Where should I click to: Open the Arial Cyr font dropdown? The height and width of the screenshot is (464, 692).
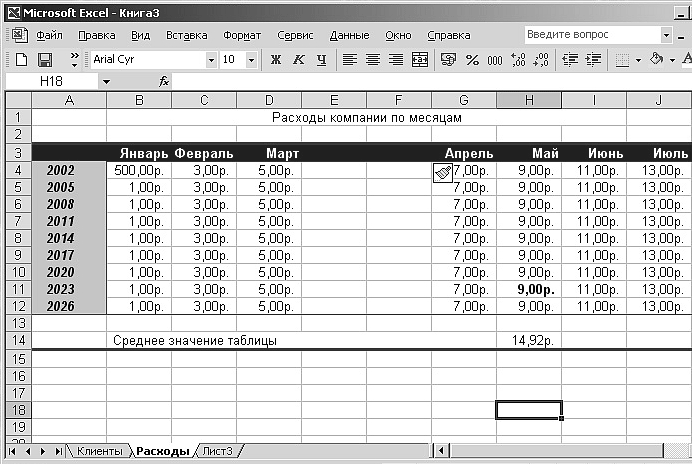coord(211,60)
